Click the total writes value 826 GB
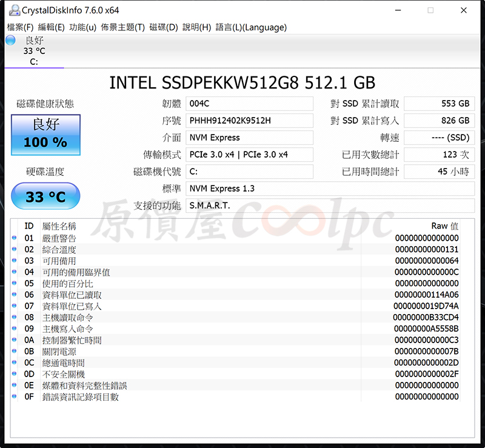Viewport: 485px width, 448px height. 439,121
